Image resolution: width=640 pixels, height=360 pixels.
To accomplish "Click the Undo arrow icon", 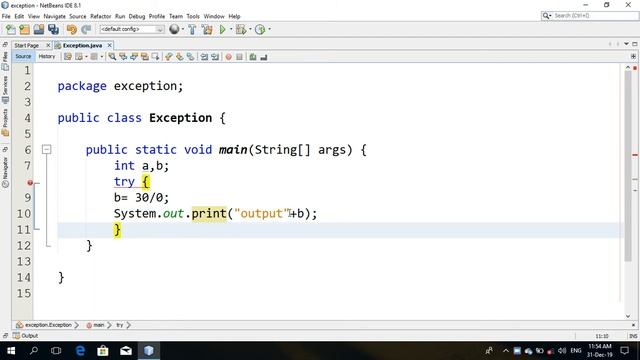I will click(x=72, y=29).
